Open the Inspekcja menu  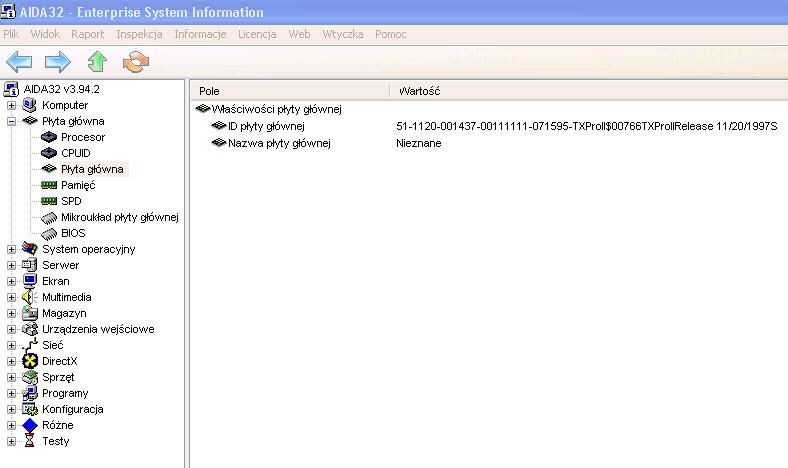[139, 34]
